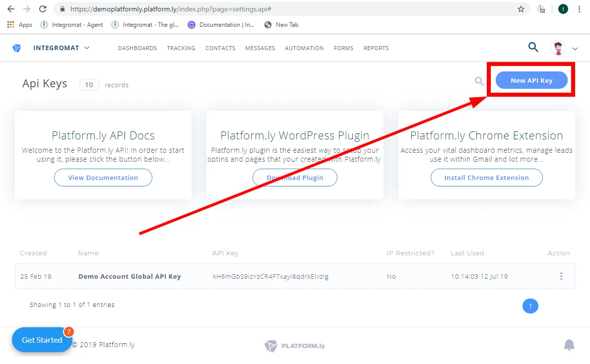
Task: Open the DASHBOARDS menu
Action: (137, 48)
